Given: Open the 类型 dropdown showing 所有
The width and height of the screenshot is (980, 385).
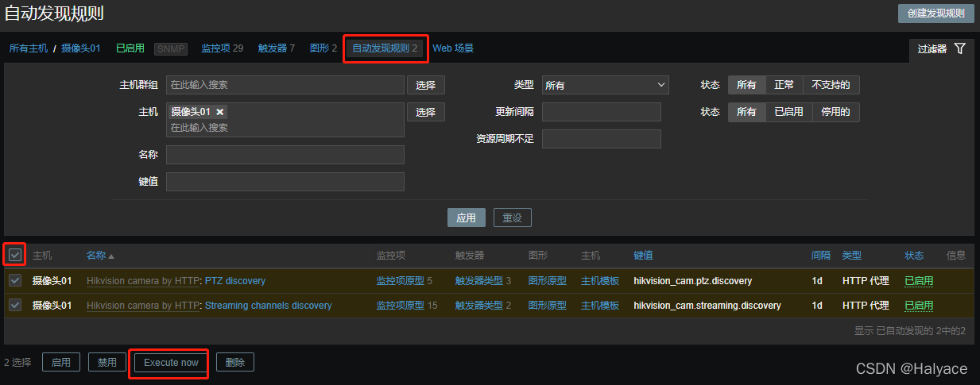Looking at the screenshot, I should [x=606, y=85].
